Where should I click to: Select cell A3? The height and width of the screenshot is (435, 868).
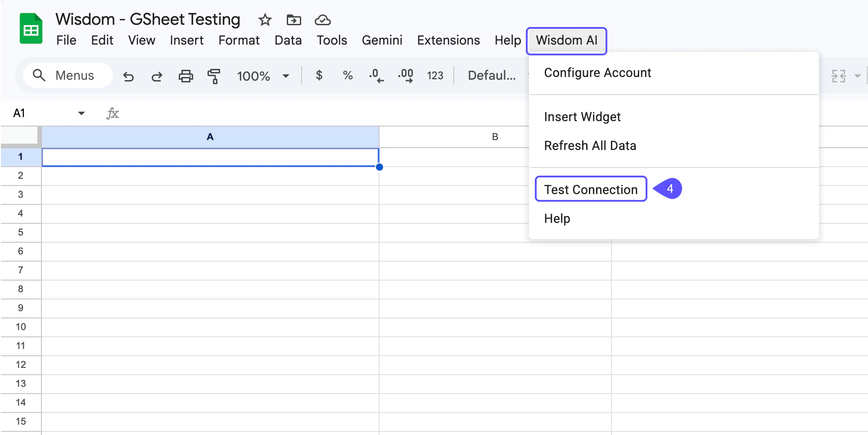210,195
